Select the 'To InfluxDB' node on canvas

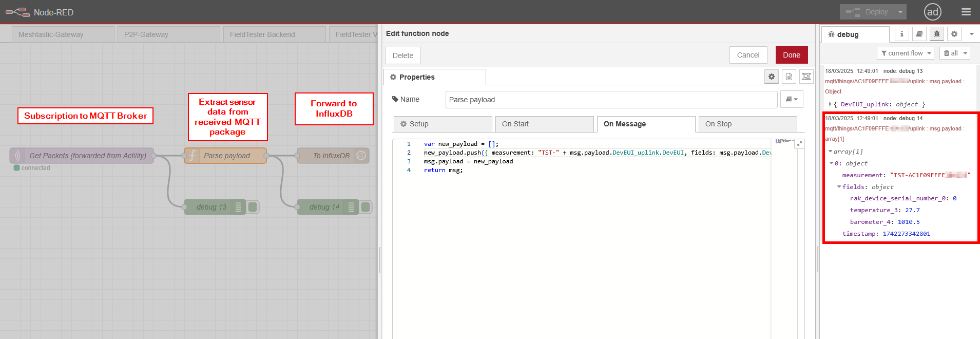click(333, 156)
